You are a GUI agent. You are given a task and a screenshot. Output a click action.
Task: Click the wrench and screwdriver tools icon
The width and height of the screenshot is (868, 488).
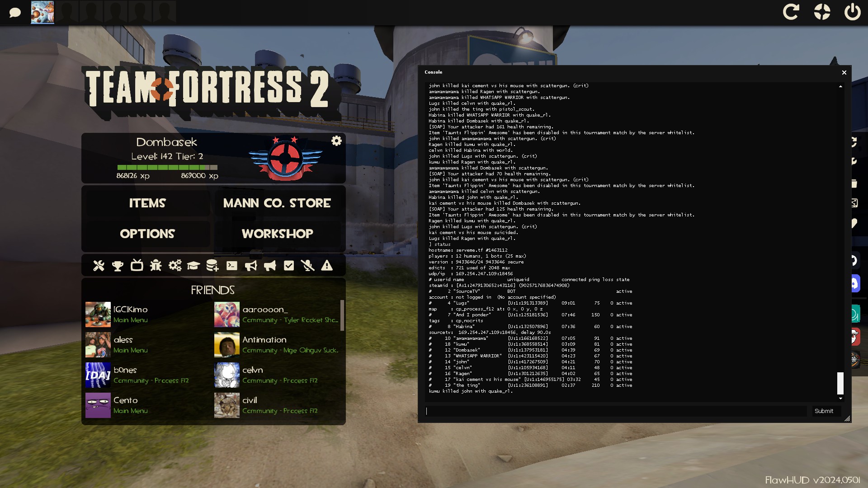(x=99, y=266)
